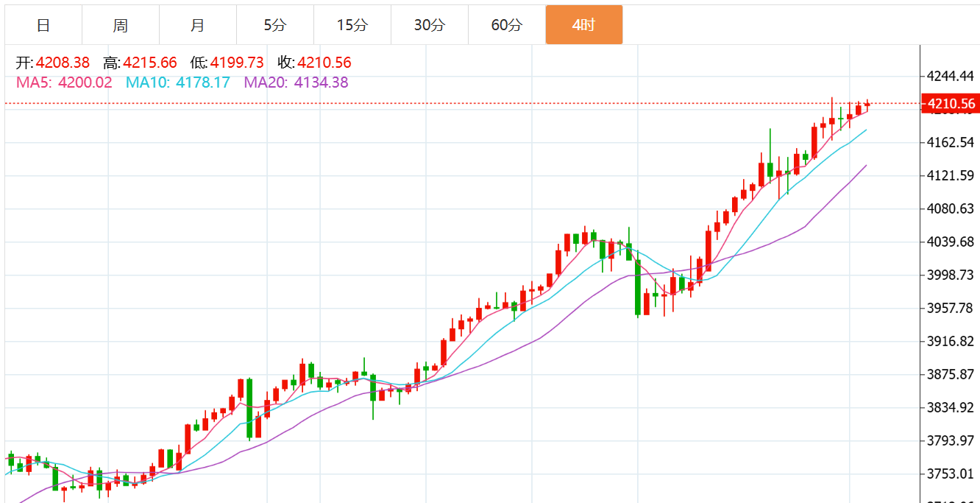Viewport: 980px width, 503px height.
Task: Select the 周 (weekly) timeframe tab
Action: point(121,25)
